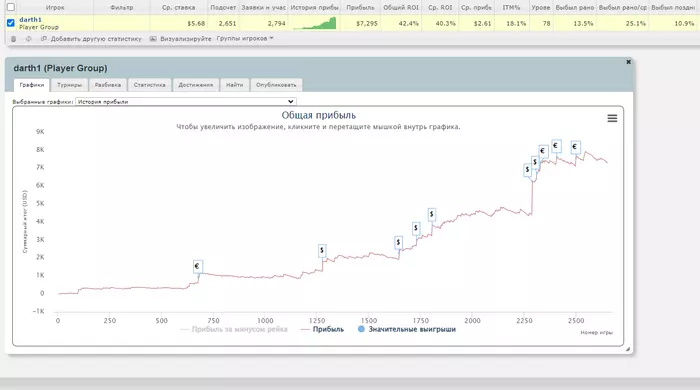Click the 42.4% total ROI cell
Screen dimensions: 700x390
pos(400,23)
